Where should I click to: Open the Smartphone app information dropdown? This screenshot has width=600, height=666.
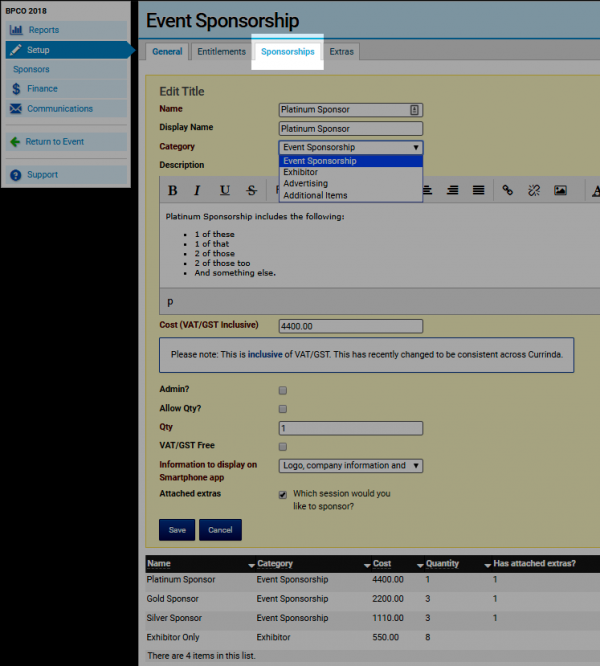(x=351, y=466)
